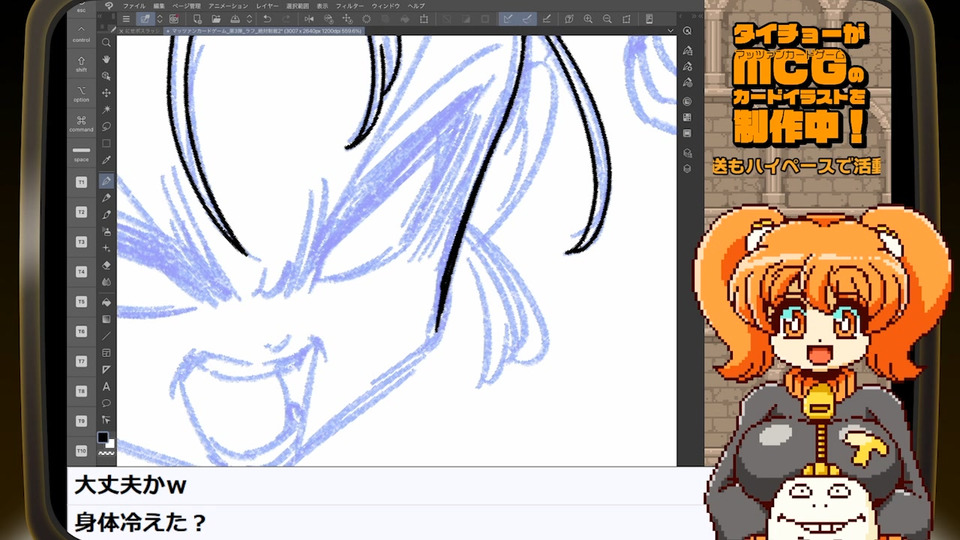This screenshot has height=540, width=960.
Task: Click the chat message 身体冷えた？
Action: (x=140, y=522)
